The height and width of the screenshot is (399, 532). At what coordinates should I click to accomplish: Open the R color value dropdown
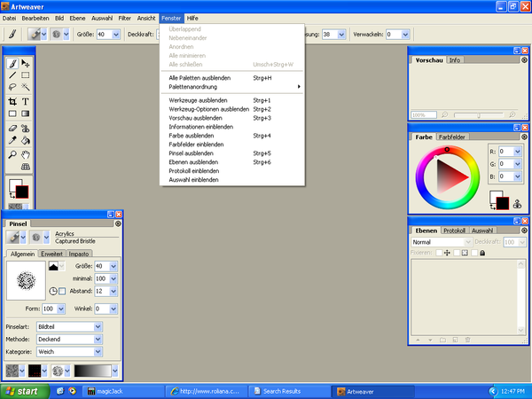[x=517, y=152]
